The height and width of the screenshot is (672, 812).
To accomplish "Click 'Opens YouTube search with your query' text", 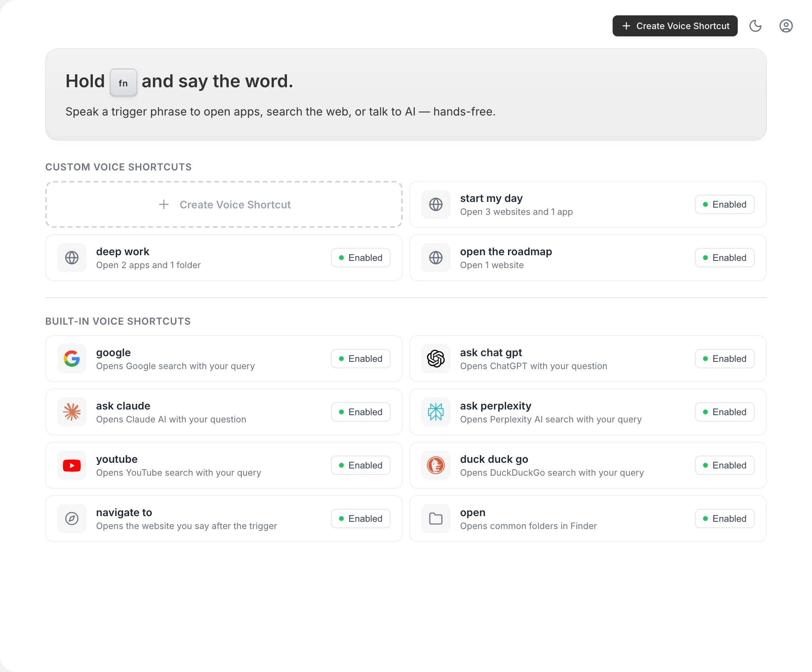I will point(178,472).
